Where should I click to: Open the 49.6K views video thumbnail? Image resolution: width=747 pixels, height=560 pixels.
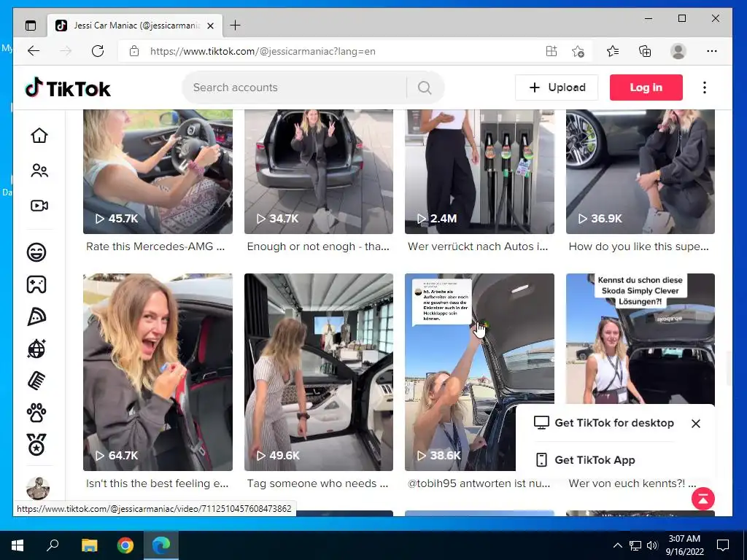click(319, 372)
